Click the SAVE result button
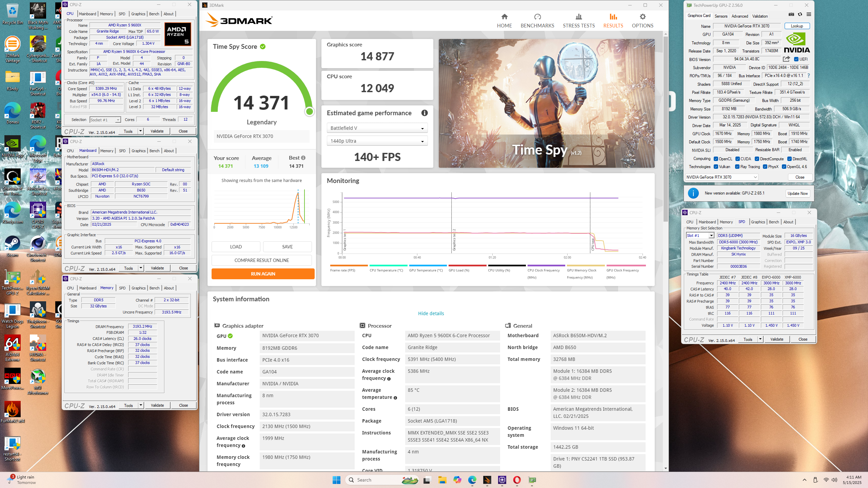Screen dimensions: 868x488 point(287,247)
